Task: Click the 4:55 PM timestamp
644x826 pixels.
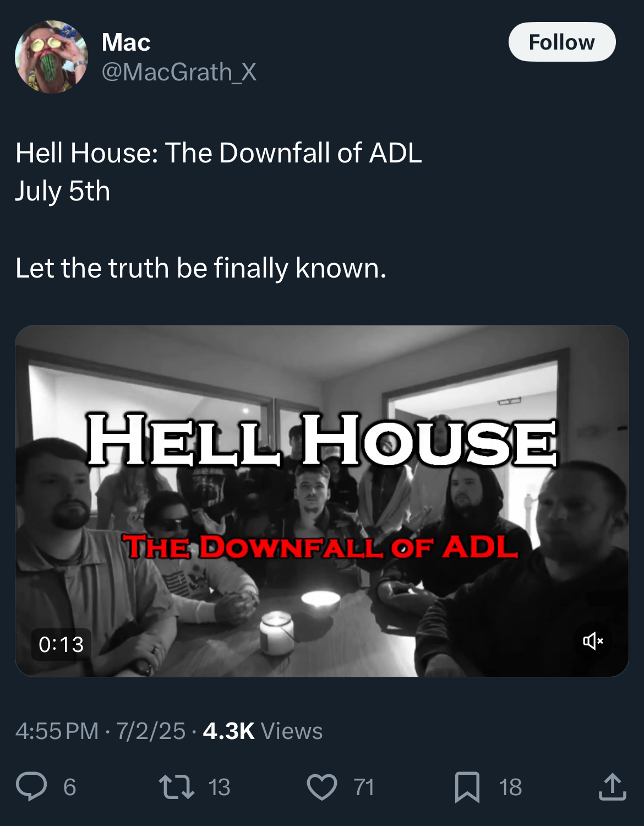Action: pos(57,731)
